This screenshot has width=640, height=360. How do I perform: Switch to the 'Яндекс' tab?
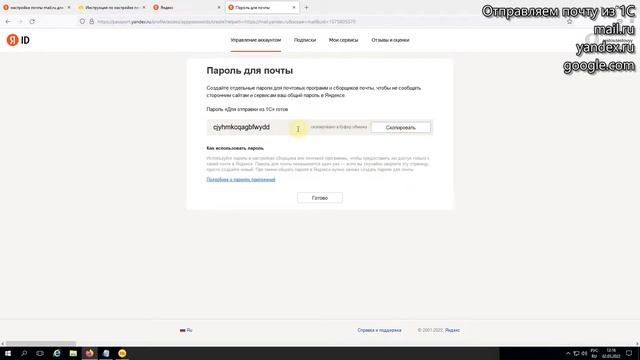point(187,7)
